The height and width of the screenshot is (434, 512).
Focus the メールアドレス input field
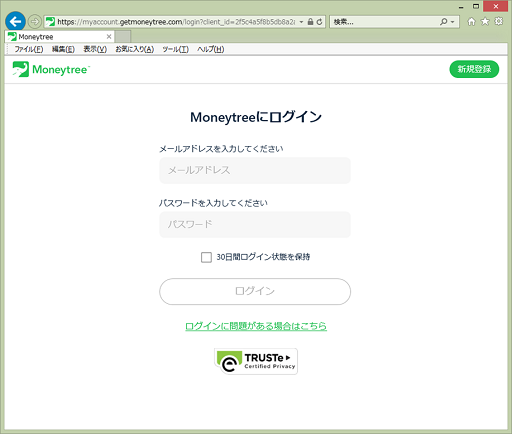coord(255,170)
